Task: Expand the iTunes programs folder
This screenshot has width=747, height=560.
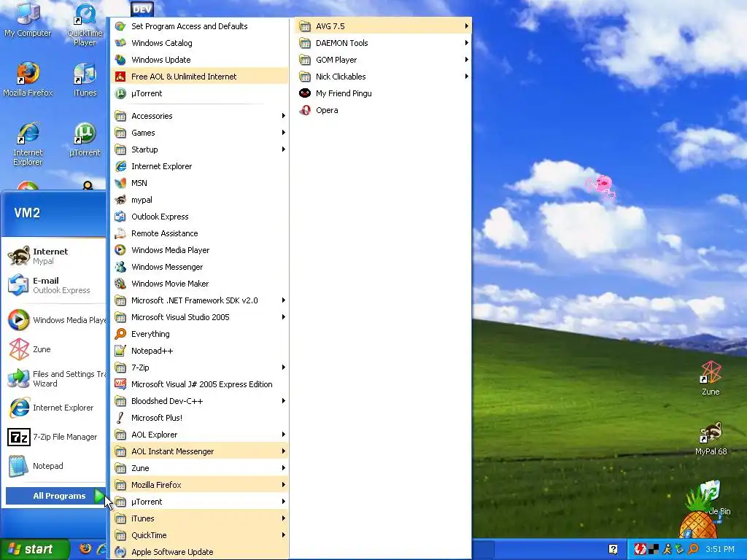Action: pyautogui.click(x=200, y=518)
